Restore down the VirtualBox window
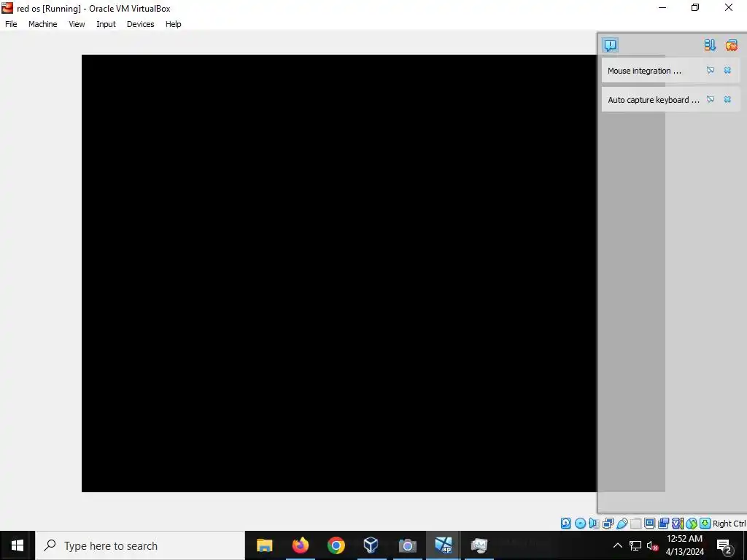Viewport: 747px width, 560px height. [x=695, y=7]
